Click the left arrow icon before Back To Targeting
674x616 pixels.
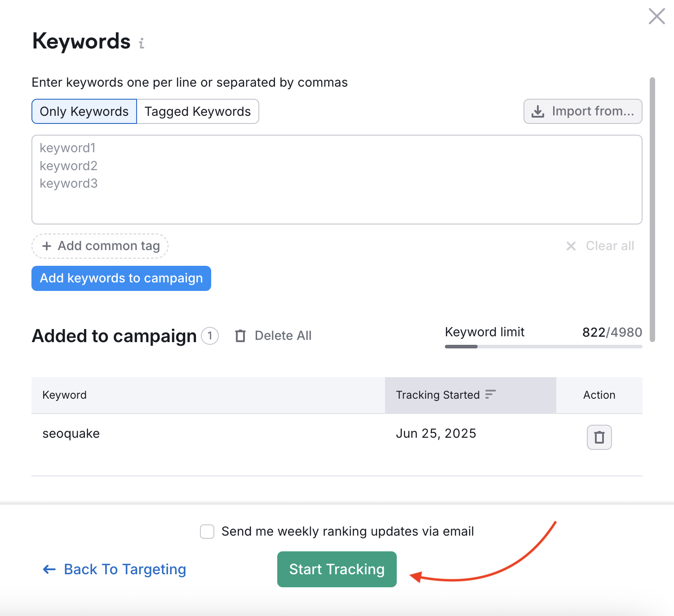click(x=49, y=569)
